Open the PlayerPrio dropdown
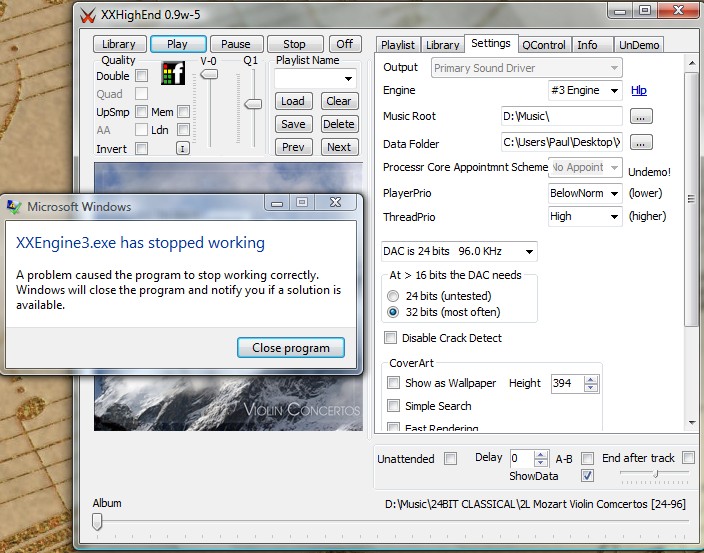704x553 pixels. [585, 193]
